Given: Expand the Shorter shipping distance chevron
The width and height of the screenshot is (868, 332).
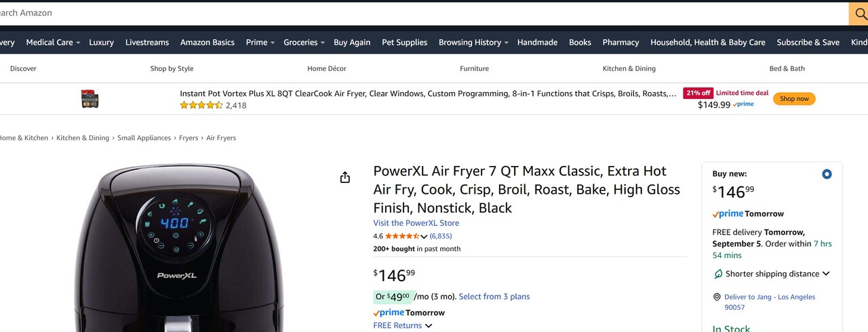Looking at the screenshot, I should click(x=826, y=274).
